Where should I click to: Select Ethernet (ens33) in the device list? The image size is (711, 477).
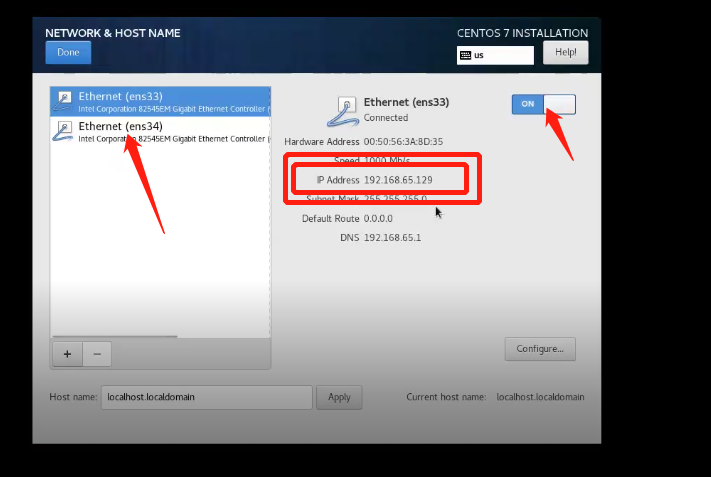click(161, 102)
